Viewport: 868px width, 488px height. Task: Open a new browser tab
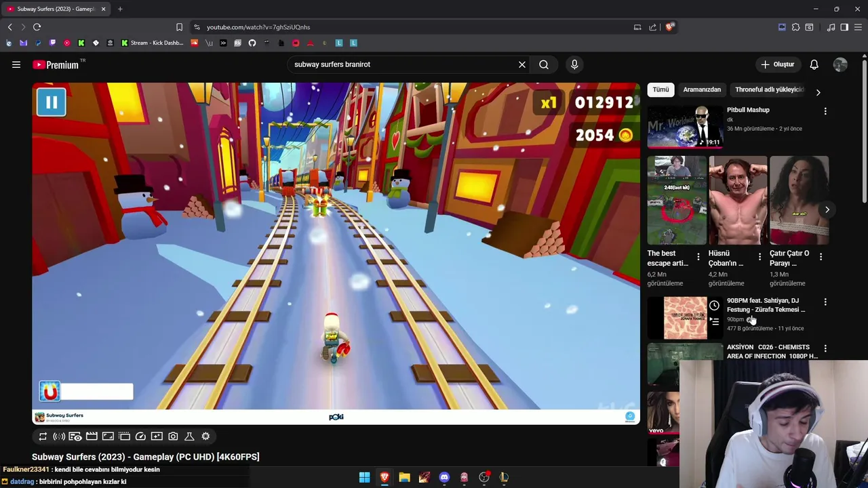tap(120, 9)
